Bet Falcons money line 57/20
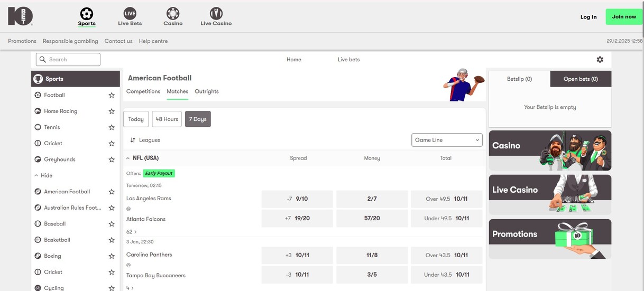Viewport: 644px width, 291px height. point(372,218)
